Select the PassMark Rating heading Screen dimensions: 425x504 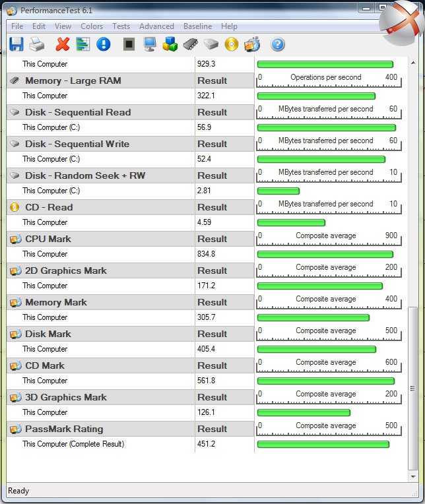click(x=64, y=429)
